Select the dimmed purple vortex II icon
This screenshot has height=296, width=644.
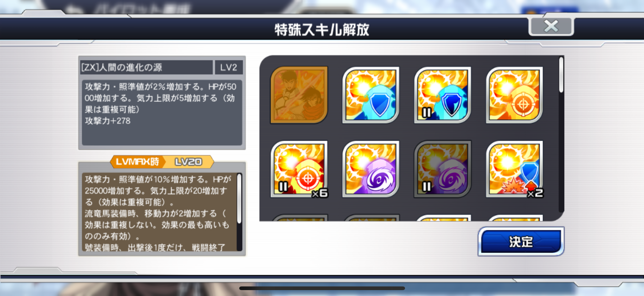tap(443, 169)
